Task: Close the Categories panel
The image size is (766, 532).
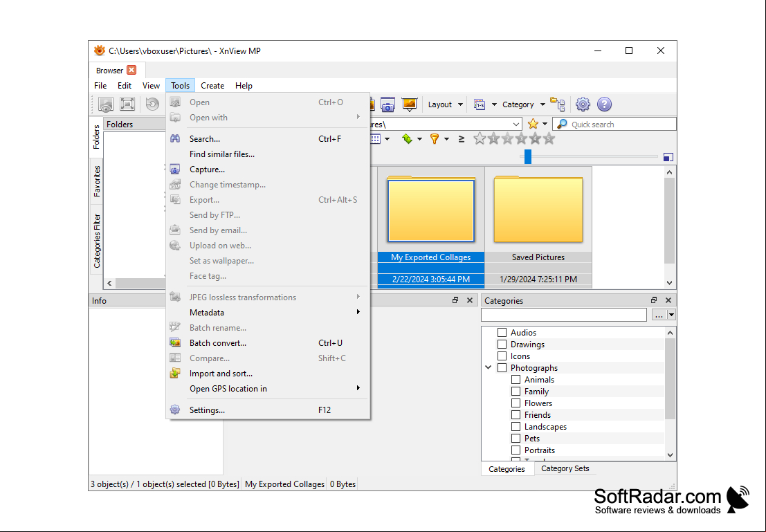Action: pyautogui.click(x=668, y=300)
